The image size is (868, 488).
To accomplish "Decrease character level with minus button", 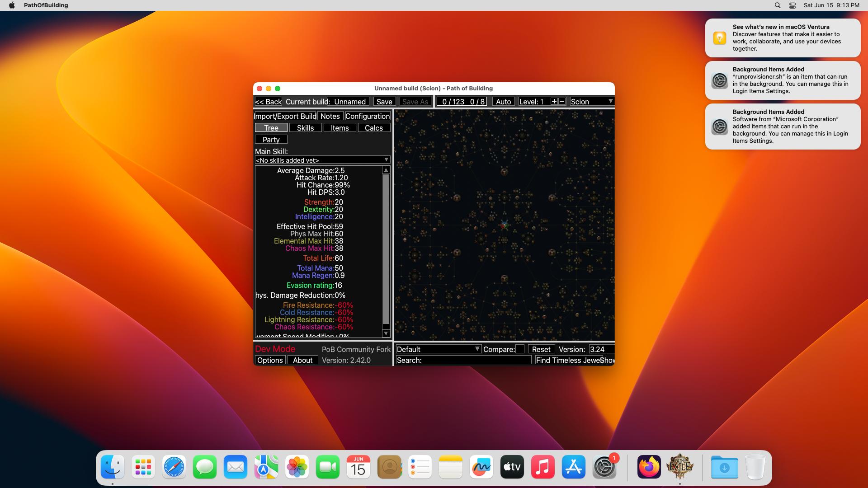I will click(562, 102).
